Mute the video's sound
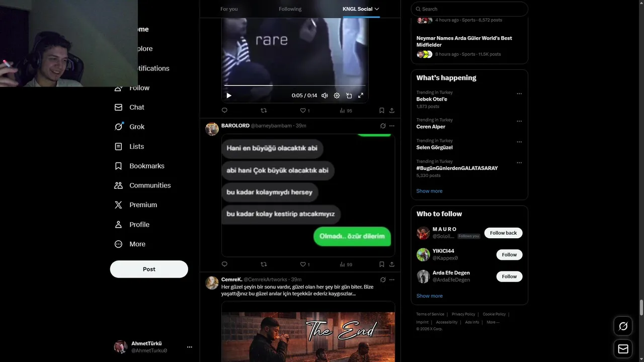This screenshot has height=362, width=644. click(x=325, y=96)
